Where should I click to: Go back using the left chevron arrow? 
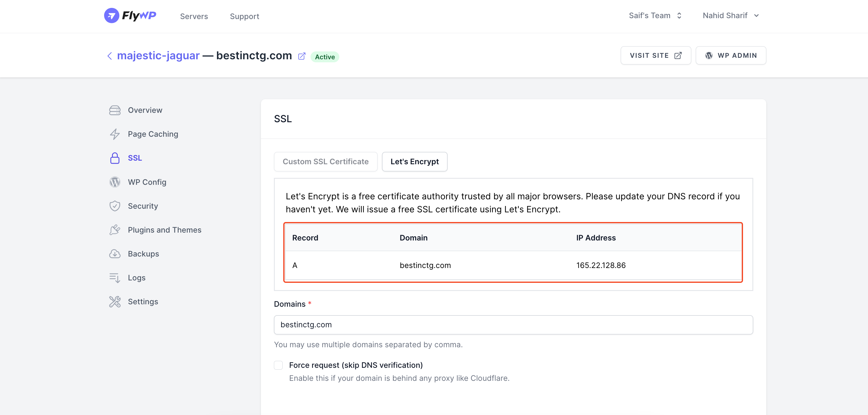coord(110,56)
